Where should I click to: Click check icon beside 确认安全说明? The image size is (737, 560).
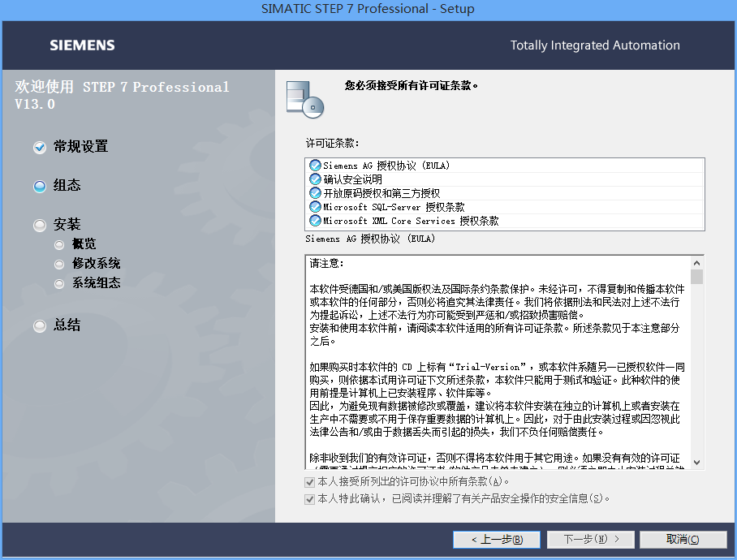tap(315, 179)
